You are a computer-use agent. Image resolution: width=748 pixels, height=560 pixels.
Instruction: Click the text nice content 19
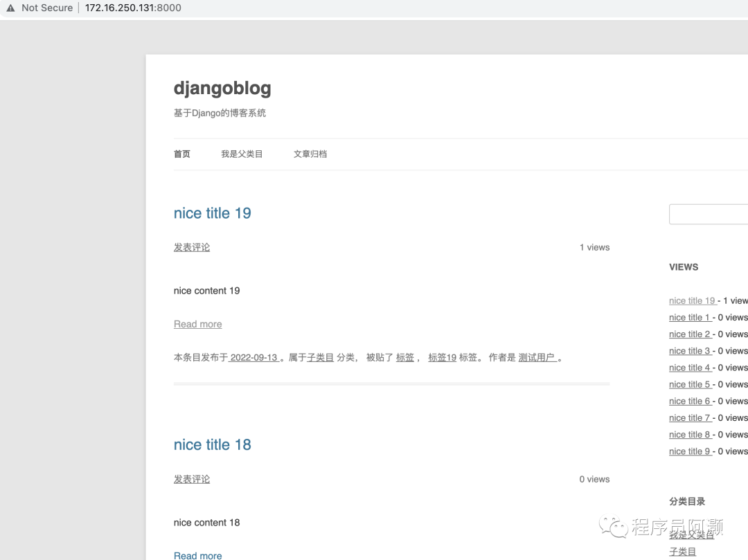click(206, 291)
